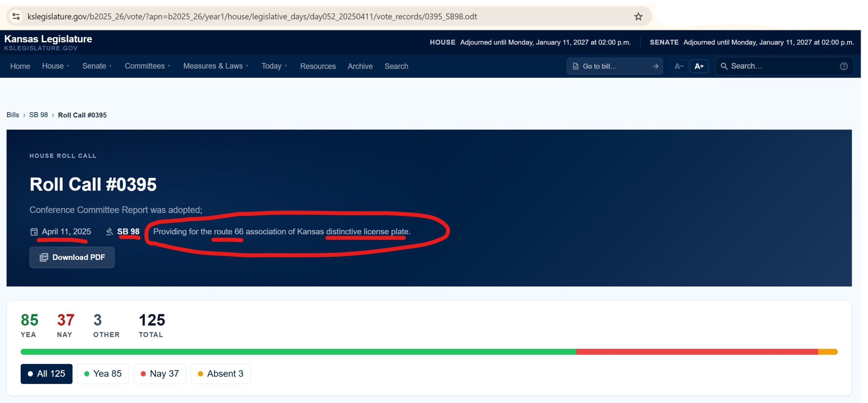Click the Bills breadcrumb link
868x403 pixels.
[13, 115]
